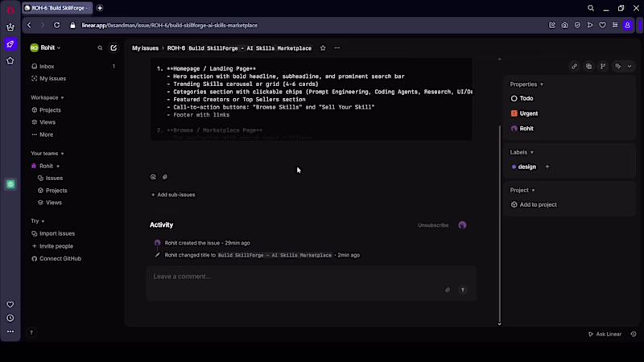Open Opera sidebar history clock icon
The width and height of the screenshot is (644, 362).
(10, 318)
